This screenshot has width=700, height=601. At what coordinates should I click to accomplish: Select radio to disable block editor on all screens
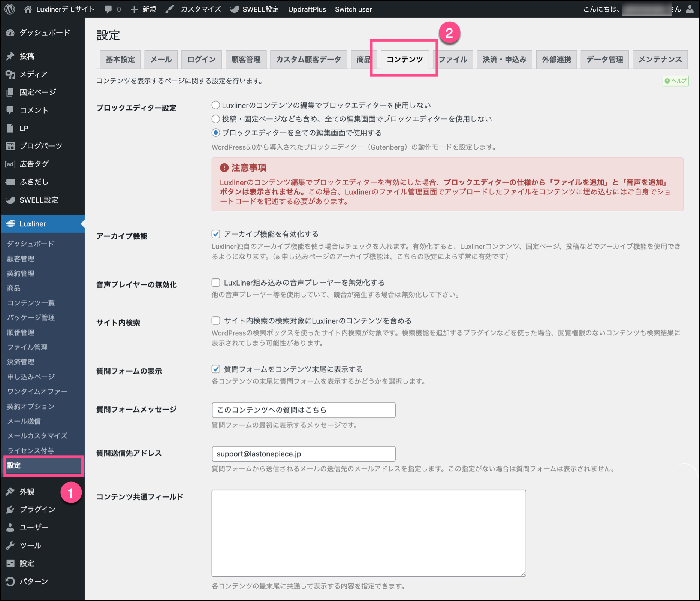pos(216,119)
